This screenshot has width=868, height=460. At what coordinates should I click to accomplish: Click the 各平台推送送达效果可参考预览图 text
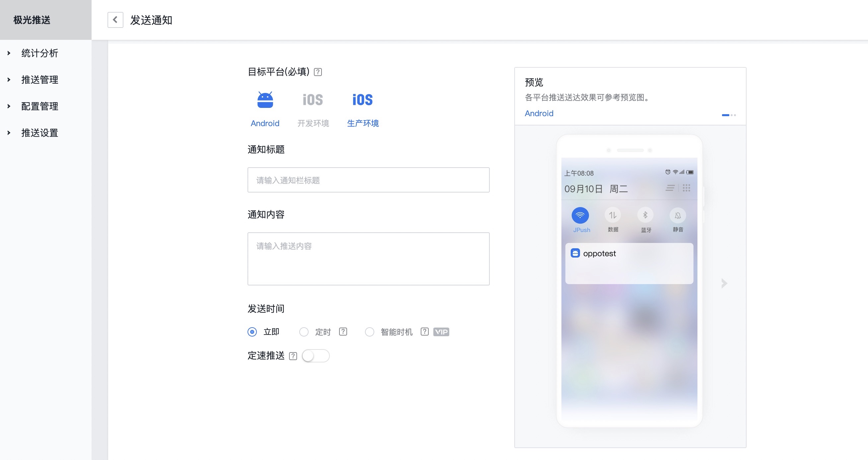click(x=588, y=98)
